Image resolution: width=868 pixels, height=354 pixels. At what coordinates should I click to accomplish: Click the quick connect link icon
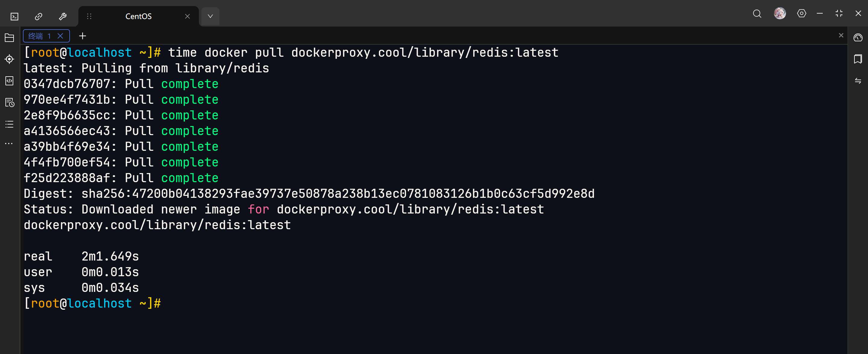(38, 16)
